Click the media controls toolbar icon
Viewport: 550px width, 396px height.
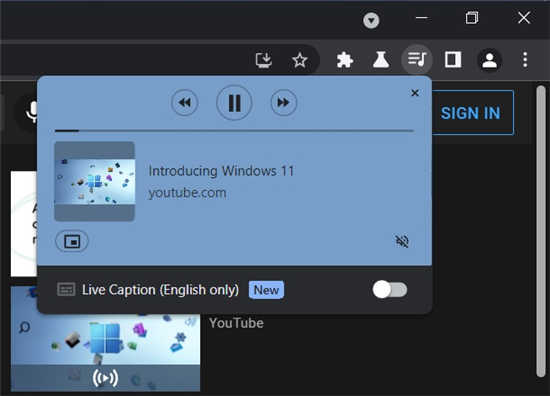(417, 60)
